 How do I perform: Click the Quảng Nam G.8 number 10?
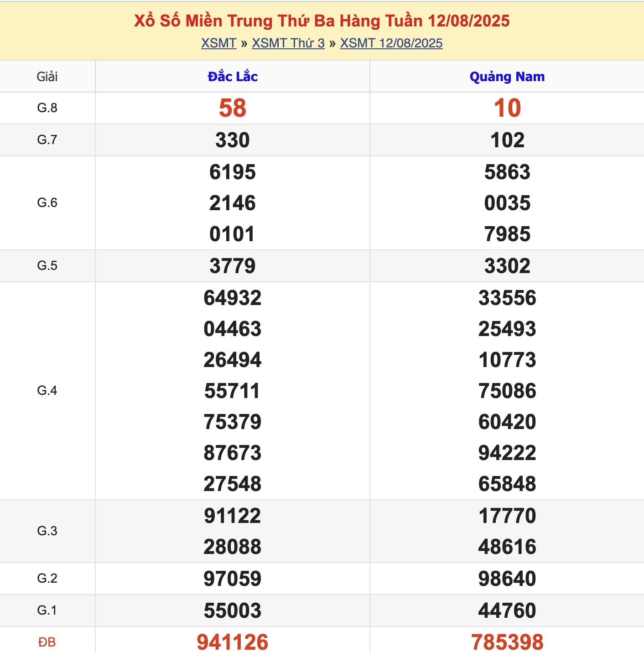click(507, 109)
